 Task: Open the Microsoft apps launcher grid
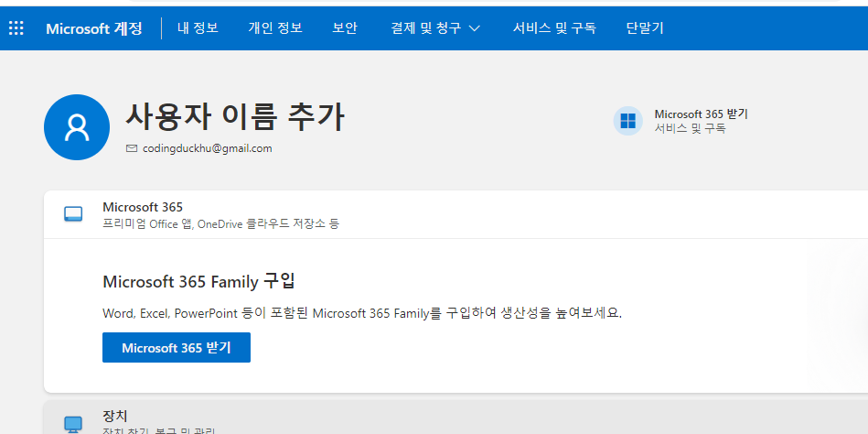click(16, 27)
